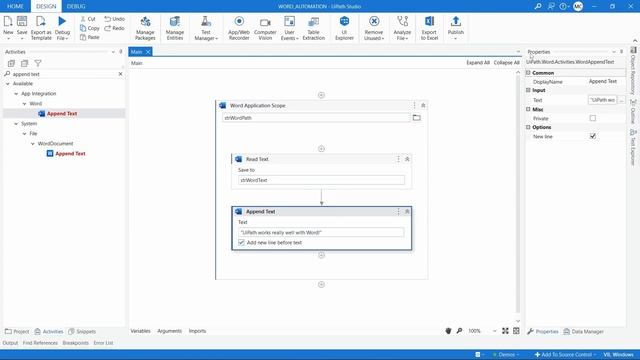
Task: Save the project with Save icon
Action: pos(22,21)
